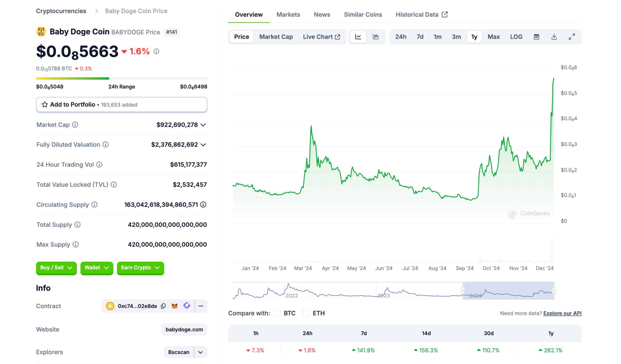
Task: Click the 30d return value 110.7%
Action: point(488,350)
